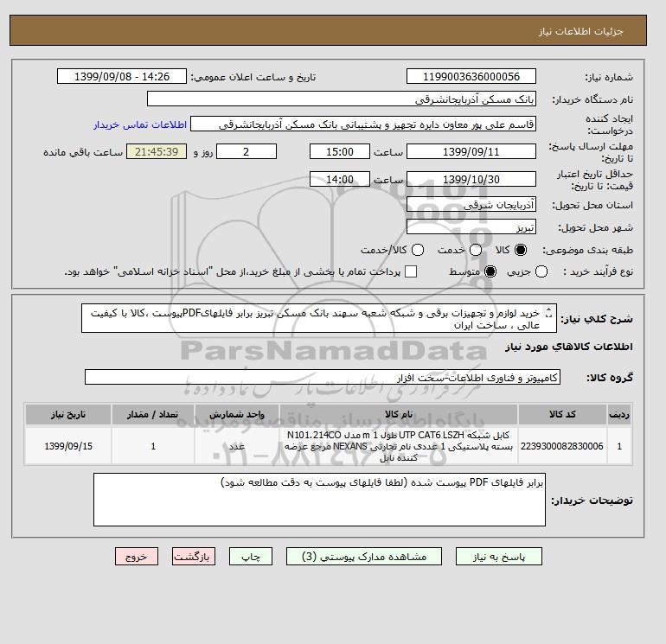Click the description box scroll up arrow

click(x=548, y=309)
